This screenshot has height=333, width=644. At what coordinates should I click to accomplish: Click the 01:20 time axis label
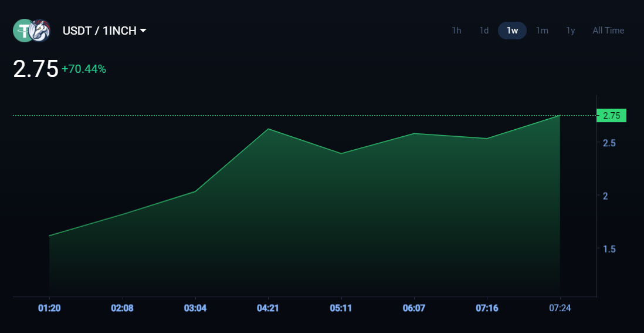point(49,308)
